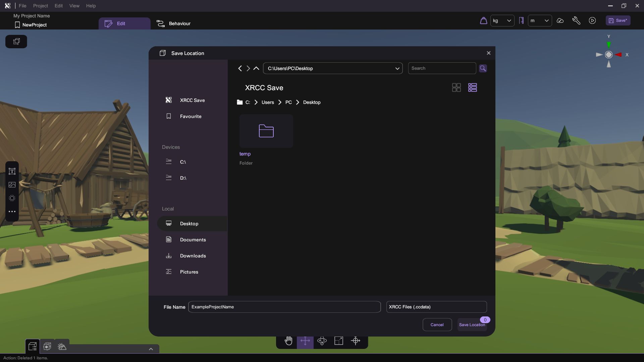
Task: Open the wrench settings icon
Action: (576, 21)
